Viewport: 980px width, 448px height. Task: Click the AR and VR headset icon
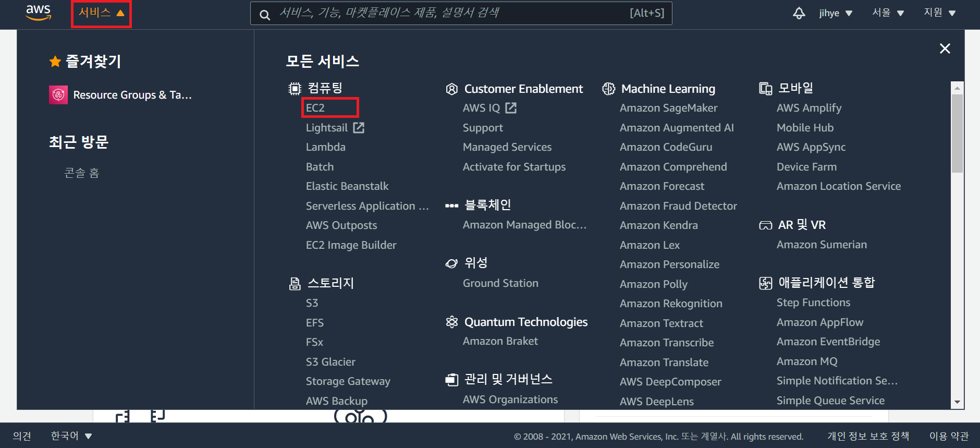(766, 225)
